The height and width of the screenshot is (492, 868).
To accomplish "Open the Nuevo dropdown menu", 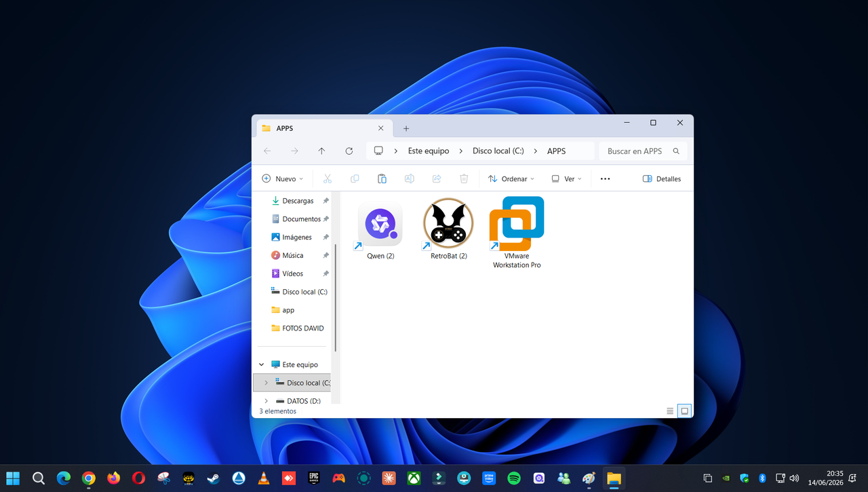I will click(283, 178).
